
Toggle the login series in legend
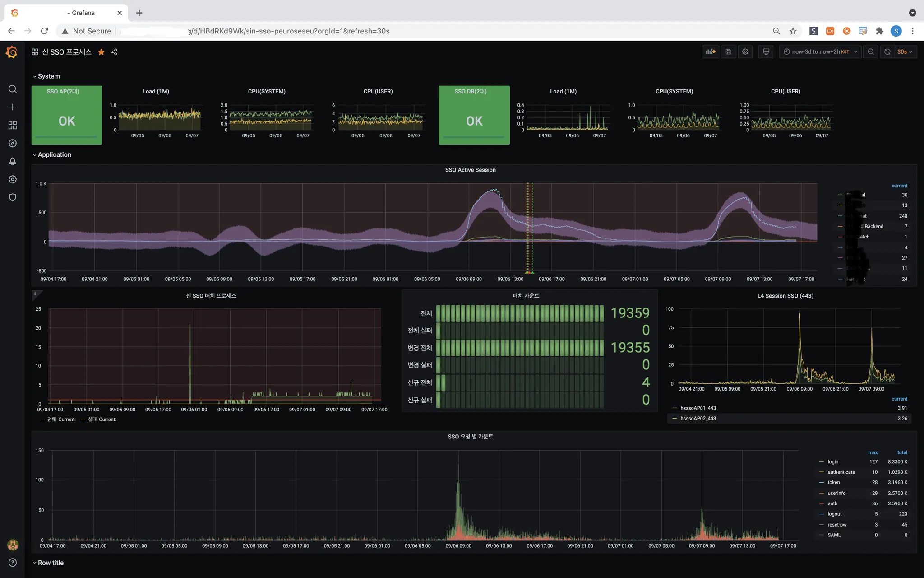pyautogui.click(x=833, y=461)
